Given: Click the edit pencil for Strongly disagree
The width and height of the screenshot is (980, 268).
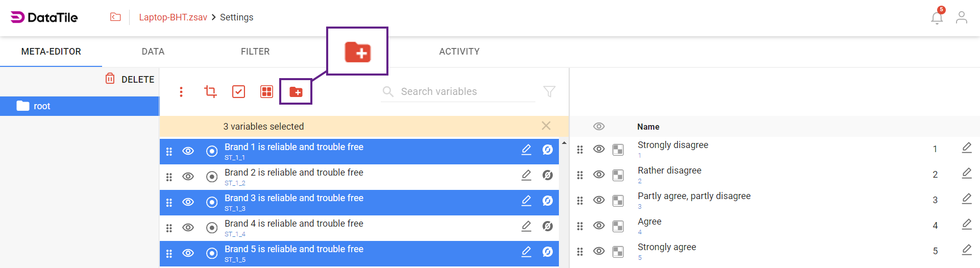Looking at the screenshot, I should click(967, 148).
